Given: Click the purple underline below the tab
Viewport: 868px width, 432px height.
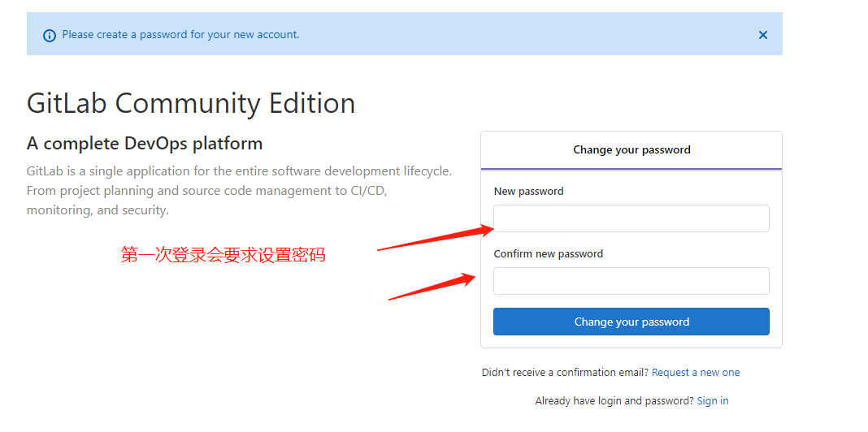Looking at the screenshot, I should coord(631,169).
